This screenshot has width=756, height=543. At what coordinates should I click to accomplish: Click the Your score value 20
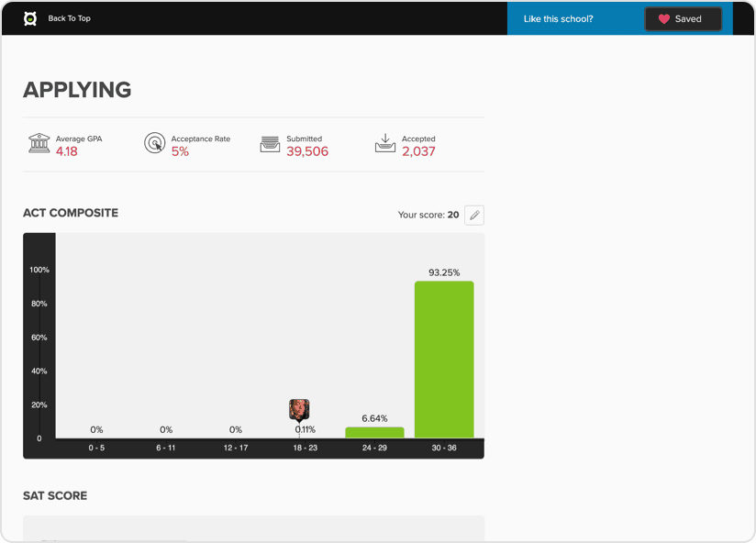453,215
